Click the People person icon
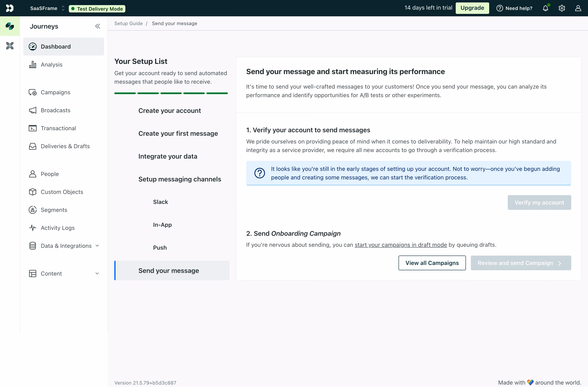588x387 pixels. (33, 174)
